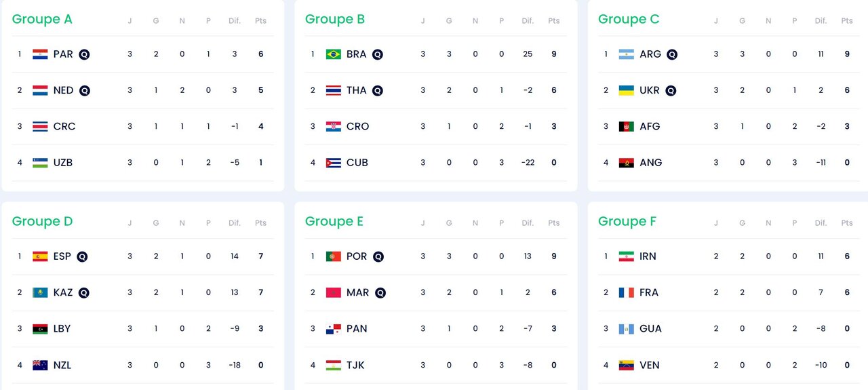This screenshot has height=390, width=868.
Task: Click the Argentina flag in Groupe C
Action: coord(626,54)
